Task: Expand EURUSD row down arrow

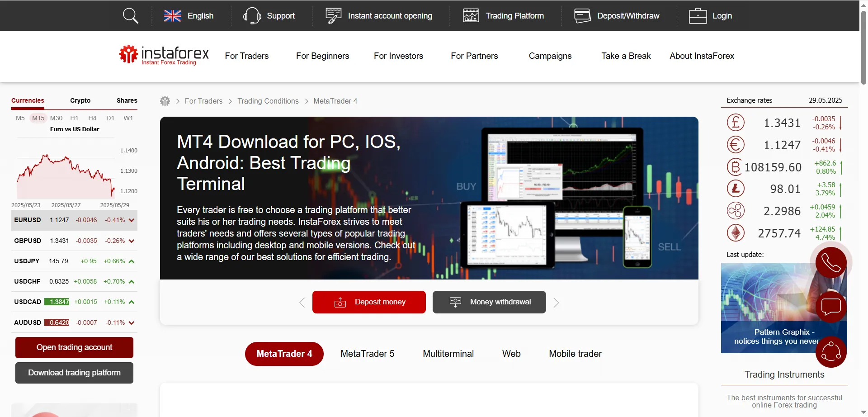Action: pyautogui.click(x=132, y=220)
